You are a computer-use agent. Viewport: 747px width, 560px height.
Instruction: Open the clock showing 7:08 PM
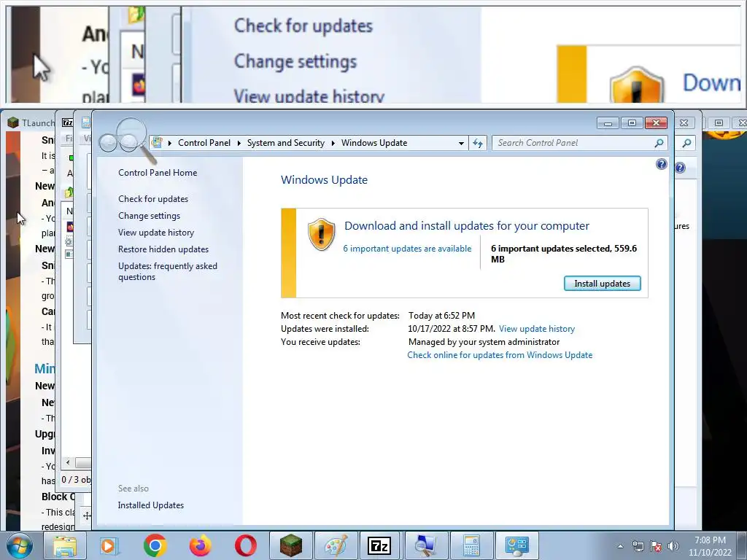[710, 546]
